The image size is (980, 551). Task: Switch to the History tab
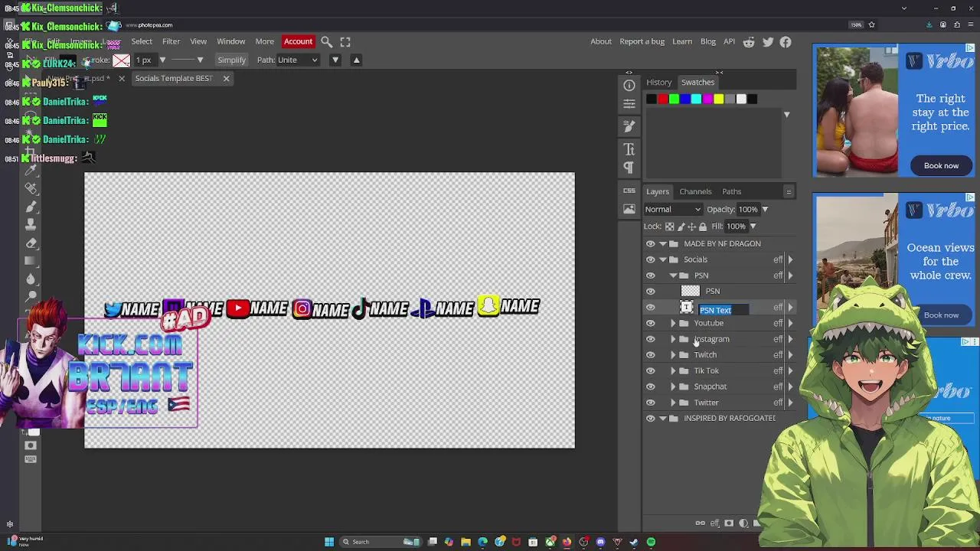tap(658, 82)
